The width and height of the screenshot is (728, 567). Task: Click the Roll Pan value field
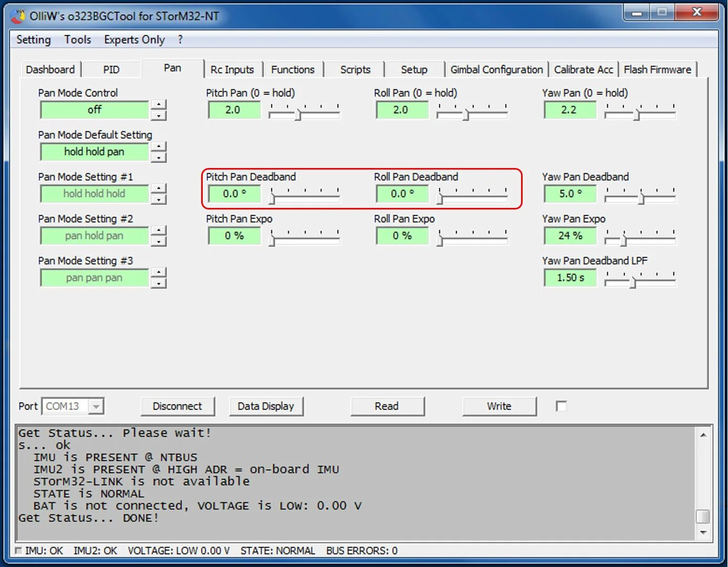point(402,110)
